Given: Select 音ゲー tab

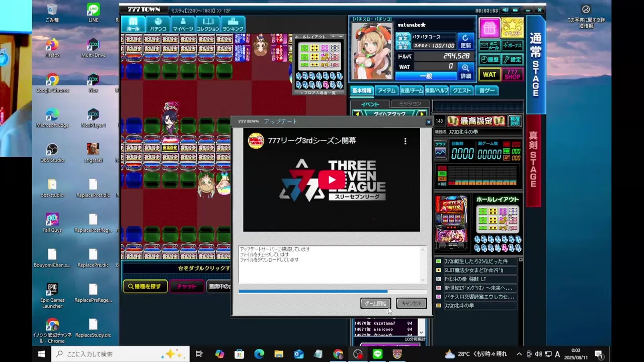Looking at the screenshot, I should click(x=487, y=90).
